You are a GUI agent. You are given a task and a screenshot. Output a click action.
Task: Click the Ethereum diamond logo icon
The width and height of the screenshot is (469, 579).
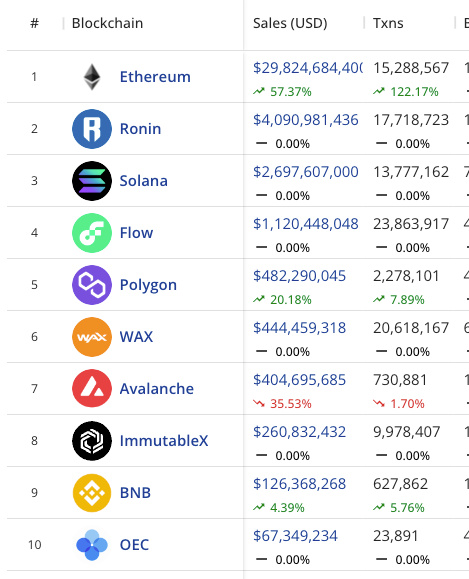pyautogui.click(x=92, y=77)
